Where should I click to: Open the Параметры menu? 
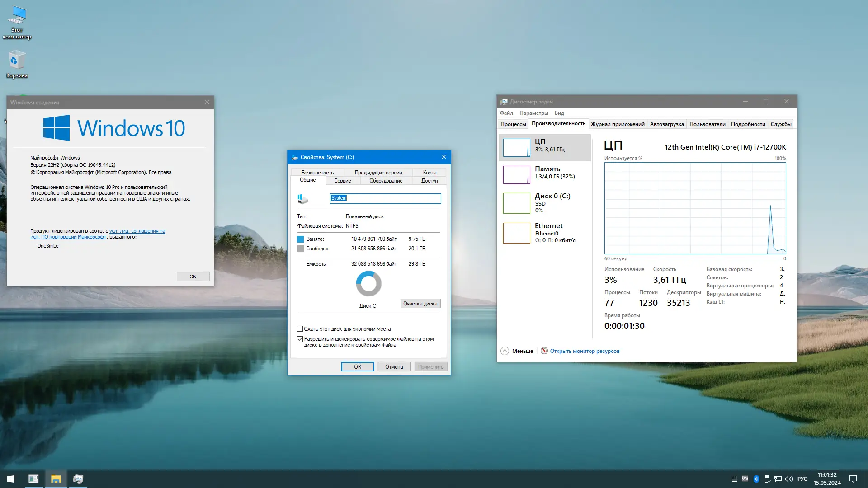[x=533, y=113]
